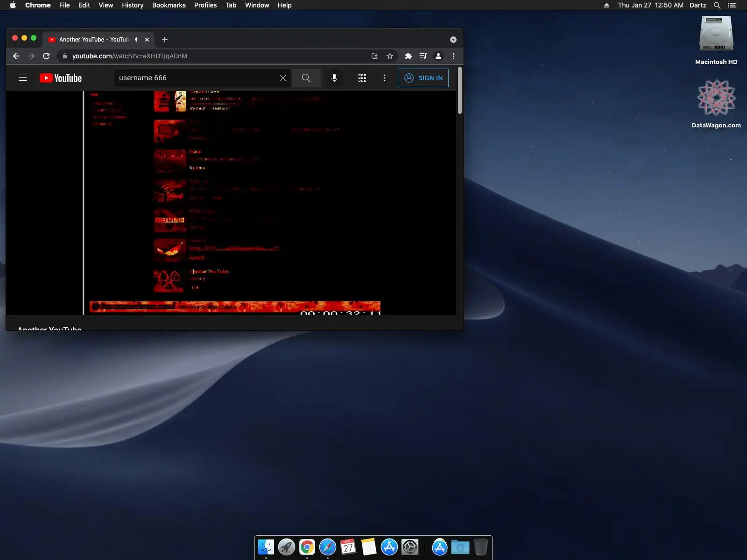Open the YouTube guide hamburger menu
This screenshot has height=560, width=747.
(23, 78)
